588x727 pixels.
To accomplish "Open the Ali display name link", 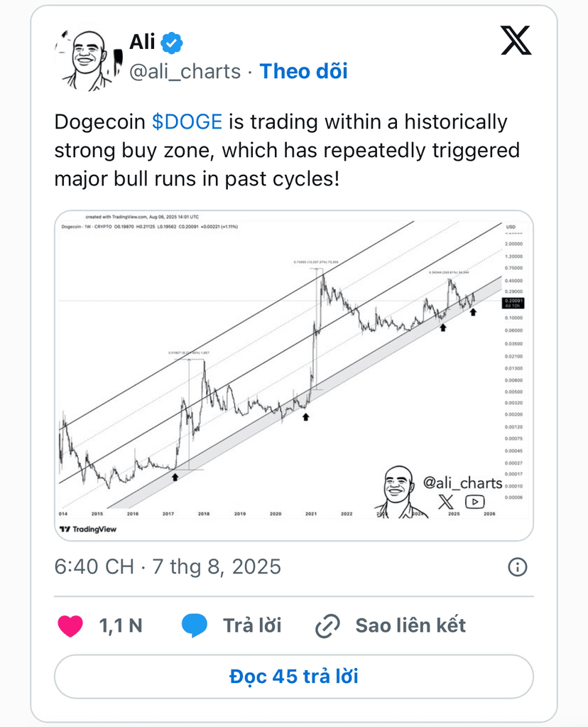I will (x=142, y=42).
